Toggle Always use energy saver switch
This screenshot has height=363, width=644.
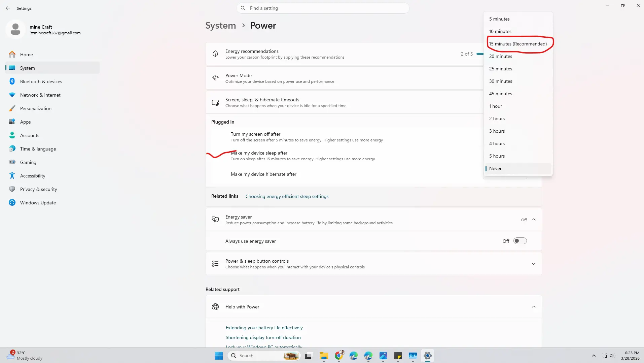click(520, 241)
